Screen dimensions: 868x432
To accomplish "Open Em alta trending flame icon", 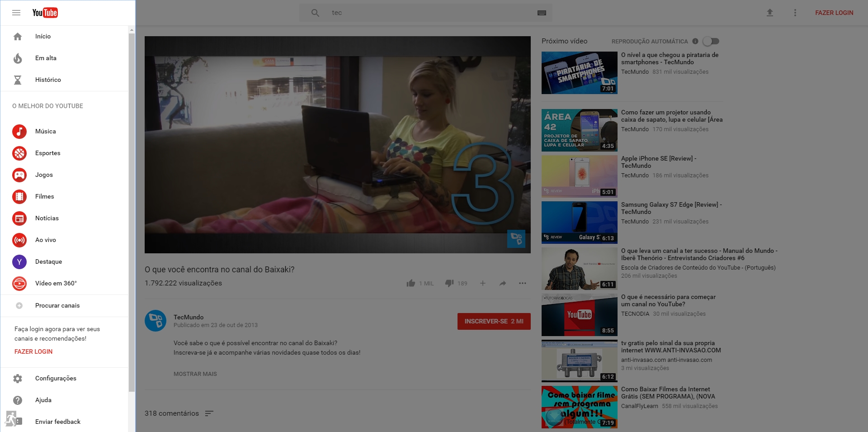I will tap(18, 58).
